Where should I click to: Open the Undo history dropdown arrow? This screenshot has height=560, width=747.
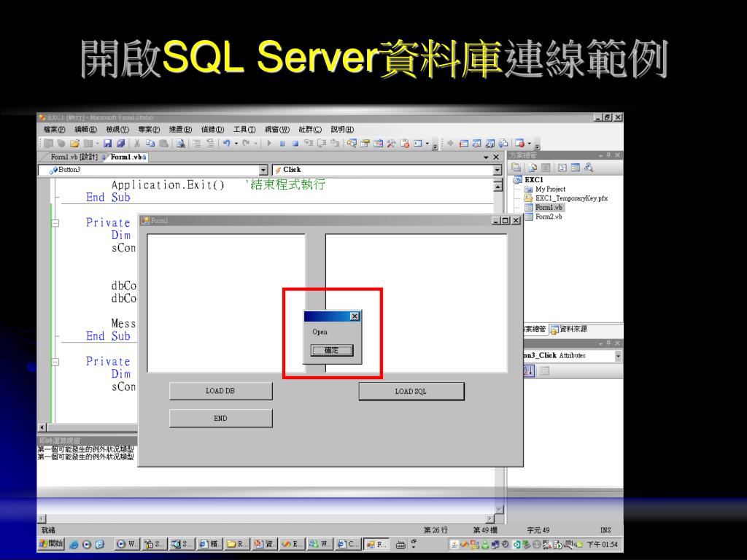tap(236, 144)
